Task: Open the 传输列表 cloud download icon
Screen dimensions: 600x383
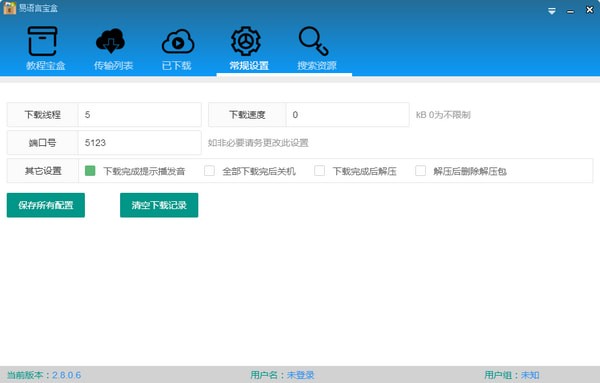Action: [x=110, y=41]
